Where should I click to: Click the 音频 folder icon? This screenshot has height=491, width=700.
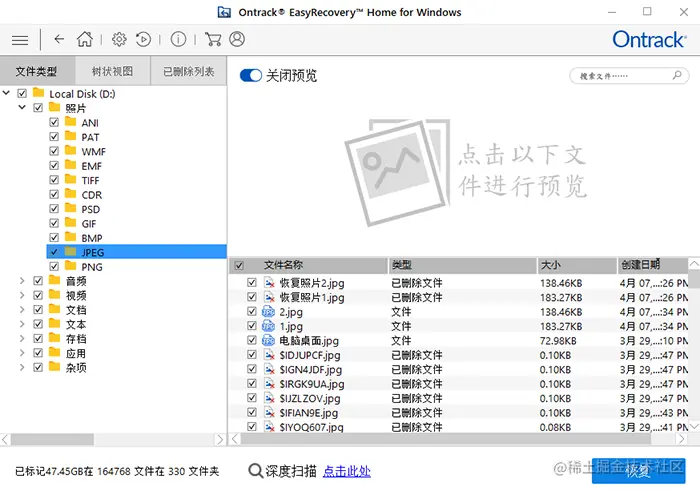pos(54,280)
